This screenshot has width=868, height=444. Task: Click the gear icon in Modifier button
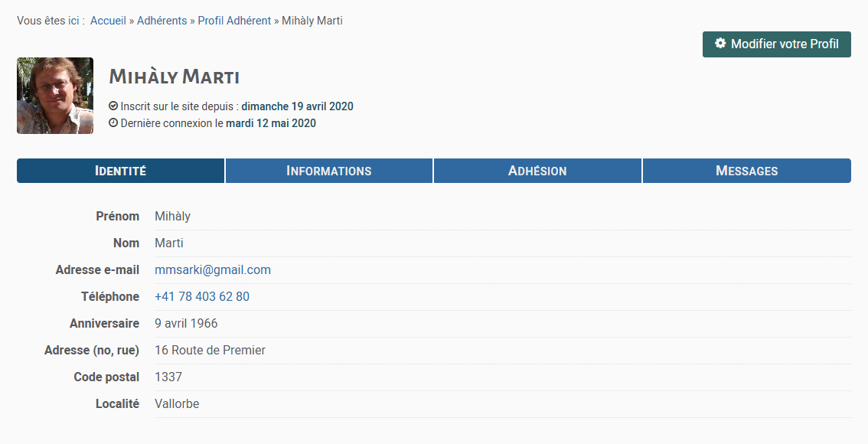[x=720, y=44]
